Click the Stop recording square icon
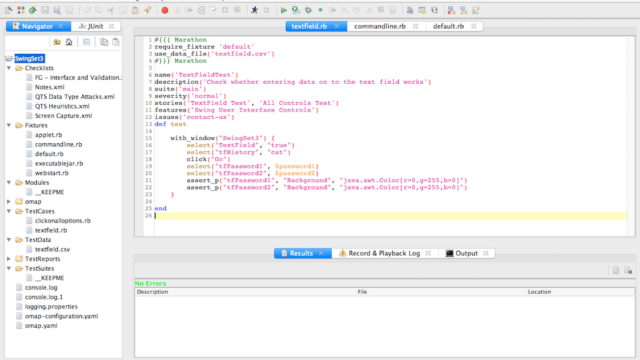The height and width of the screenshot is (360, 640). click(x=225, y=10)
